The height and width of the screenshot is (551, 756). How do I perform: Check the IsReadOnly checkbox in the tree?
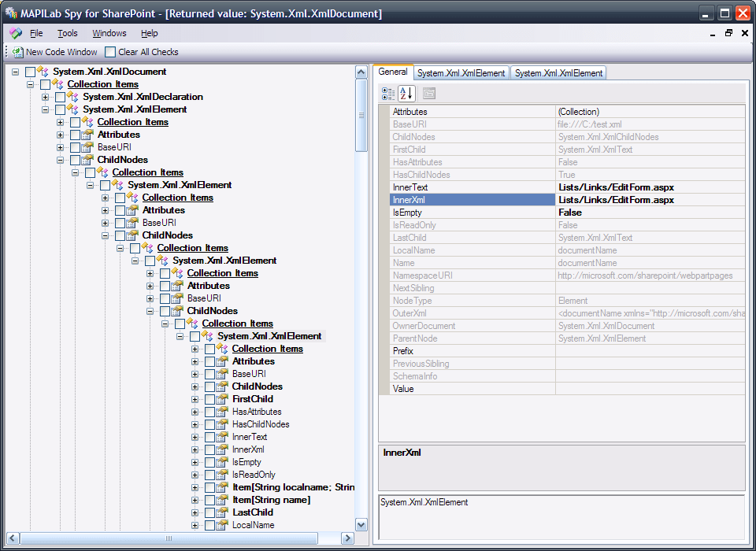209,475
